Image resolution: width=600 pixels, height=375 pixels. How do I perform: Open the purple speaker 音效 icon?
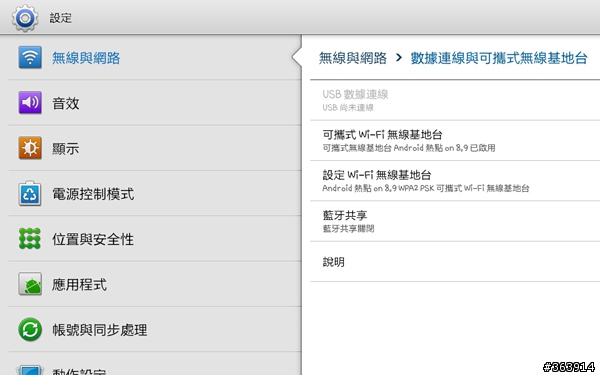(x=30, y=103)
